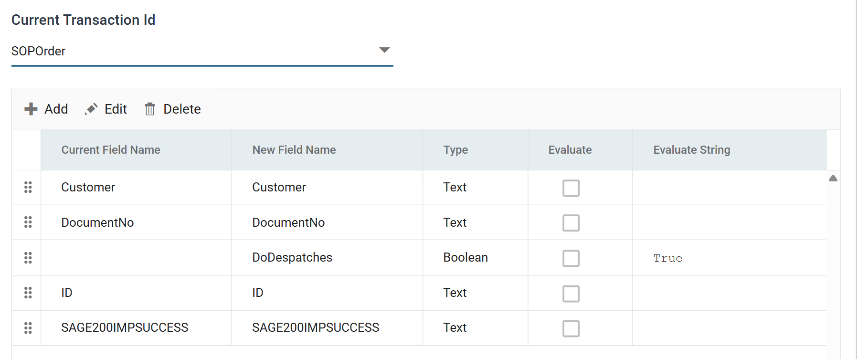Viewport: 868px width, 359px height.
Task: Tick Evaluate checkbox for Customer row
Action: click(571, 188)
